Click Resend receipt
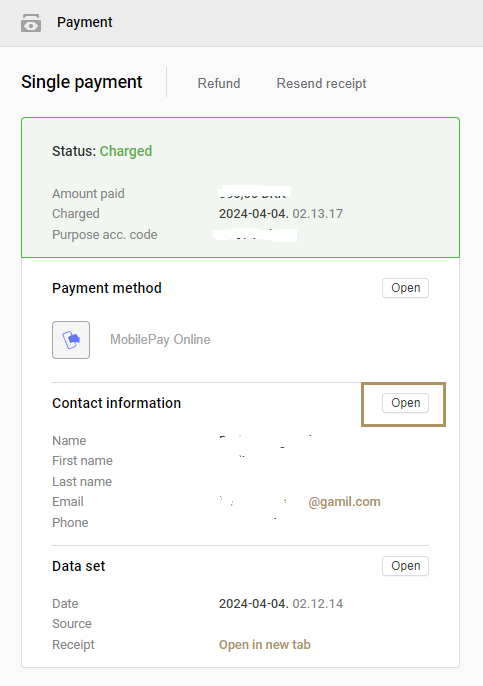Image resolution: width=483 pixels, height=686 pixels. click(321, 83)
